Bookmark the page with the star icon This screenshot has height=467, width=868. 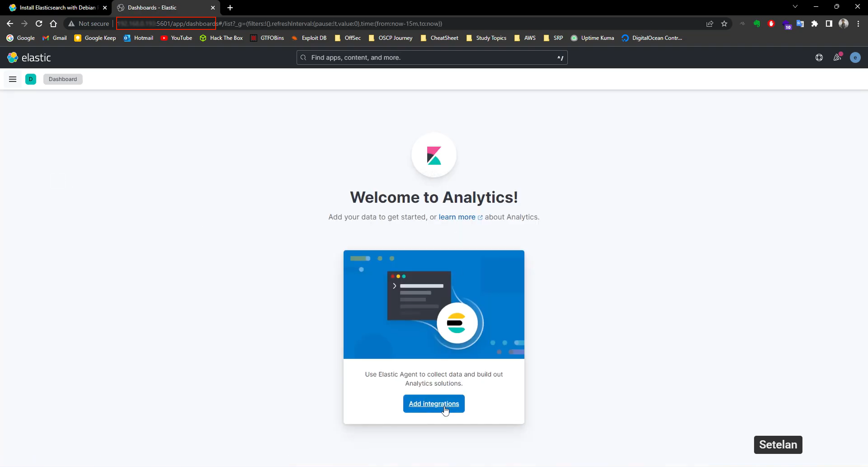pyautogui.click(x=725, y=24)
